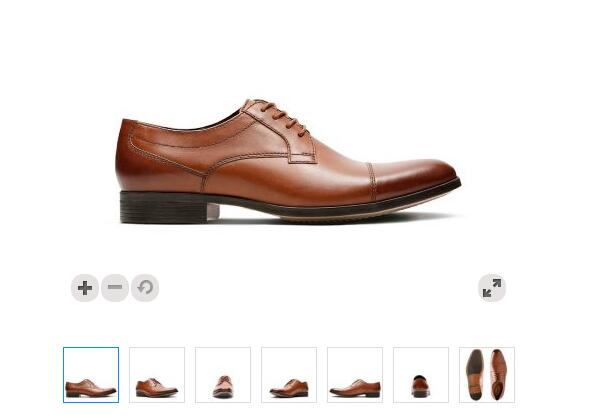Open the fifth thumbnail showing opposite side

click(355, 375)
